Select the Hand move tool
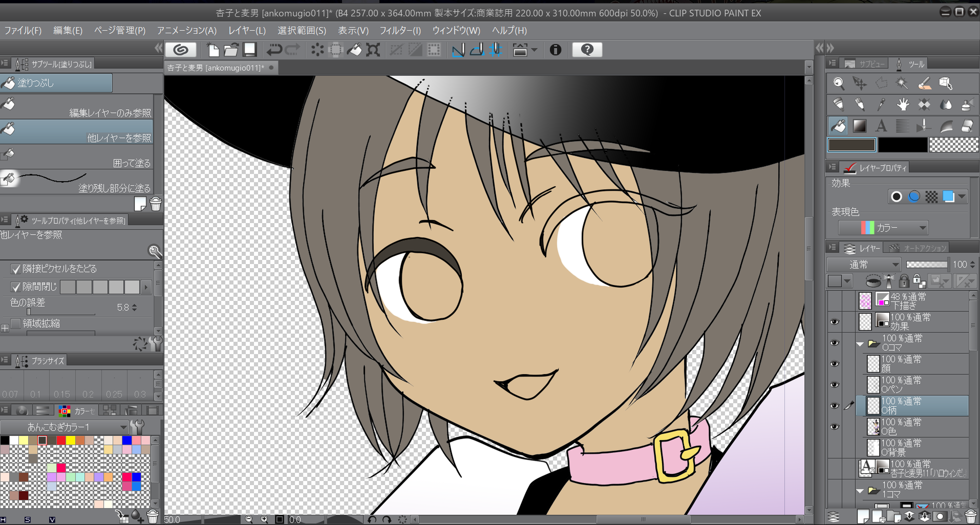The height and width of the screenshot is (525, 980). pos(903,105)
